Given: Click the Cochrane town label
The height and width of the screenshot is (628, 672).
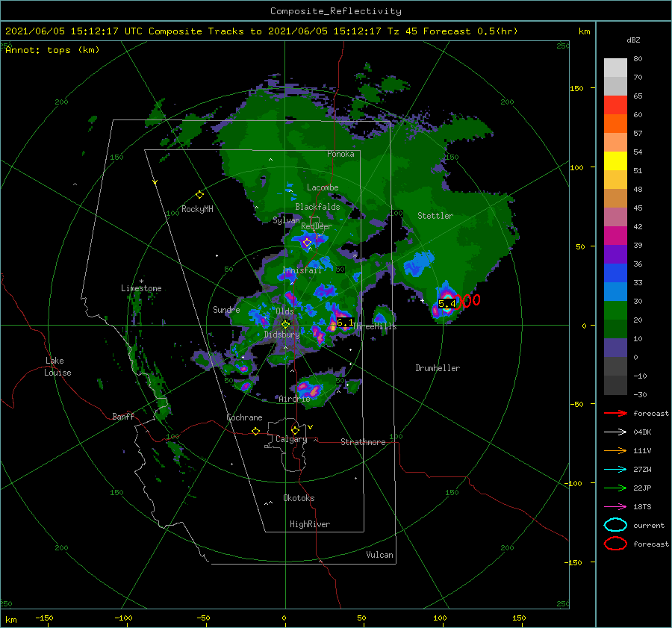Looking at the screenshot, I should (x=244, y=417).
